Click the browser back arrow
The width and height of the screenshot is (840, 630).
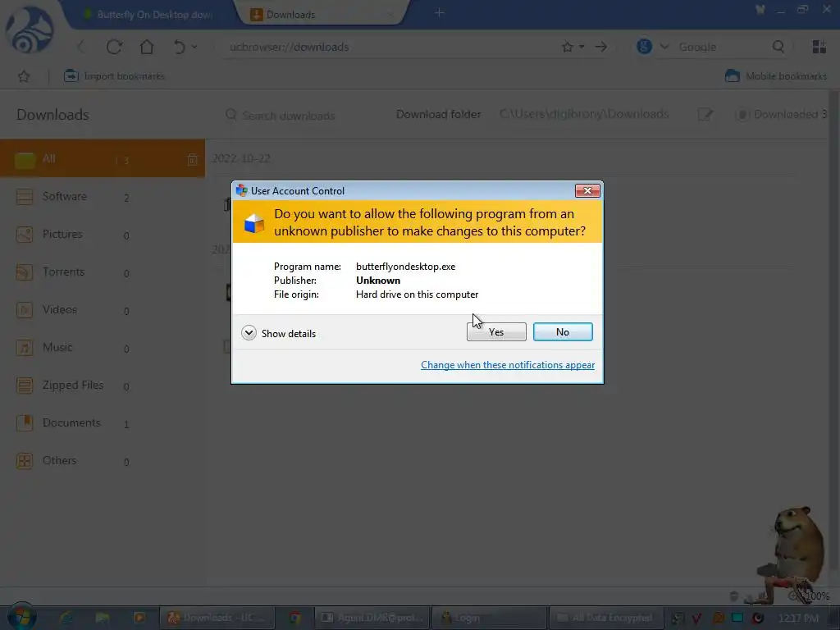[81, 47]
